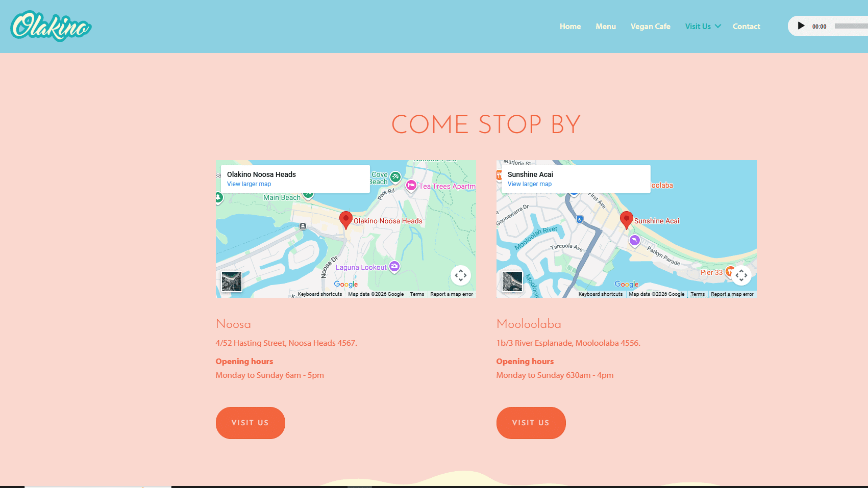Switch Noosa map to satellite view thumbnail
Viewport: 868px width, 488px height.
(x=232, y=281)
